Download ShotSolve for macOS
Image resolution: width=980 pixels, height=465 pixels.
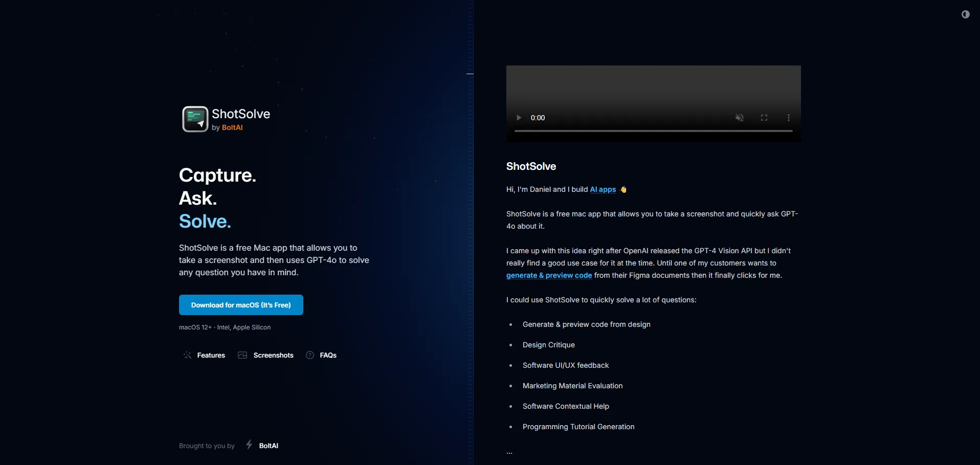[x=241, y=305]
